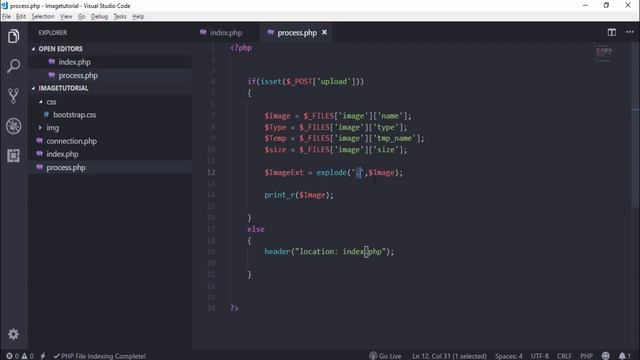Open the Help menu
The height and width of the screenshot is (360, 640).
[x=138, y=16]
